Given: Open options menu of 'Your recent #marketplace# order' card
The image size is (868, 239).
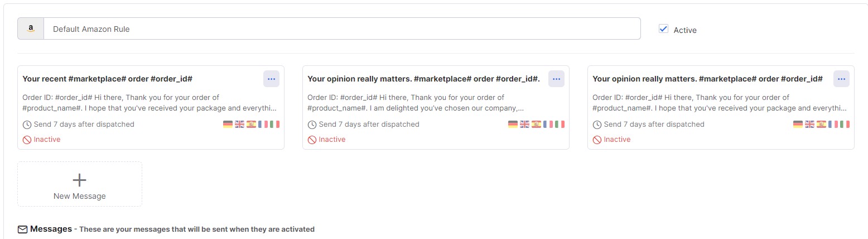Looking at the screenshot, I should pyautogui.click(x=271, y=79).
